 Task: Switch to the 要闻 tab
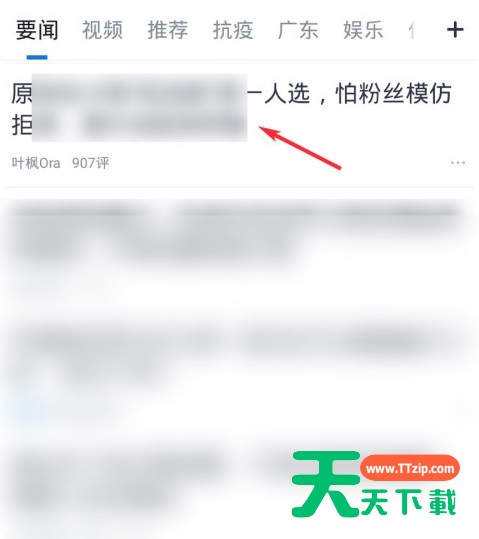[x=37, y=30]
